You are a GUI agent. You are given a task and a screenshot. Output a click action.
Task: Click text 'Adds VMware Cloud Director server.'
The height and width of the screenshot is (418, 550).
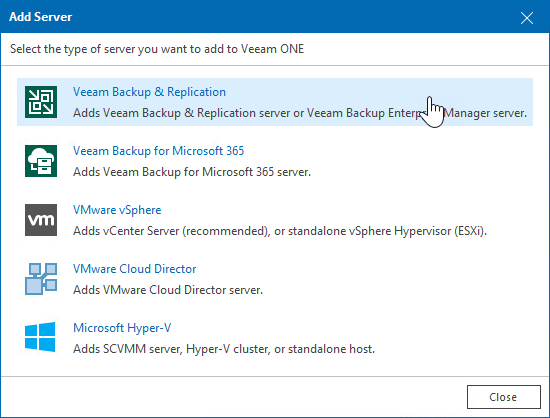168,290
